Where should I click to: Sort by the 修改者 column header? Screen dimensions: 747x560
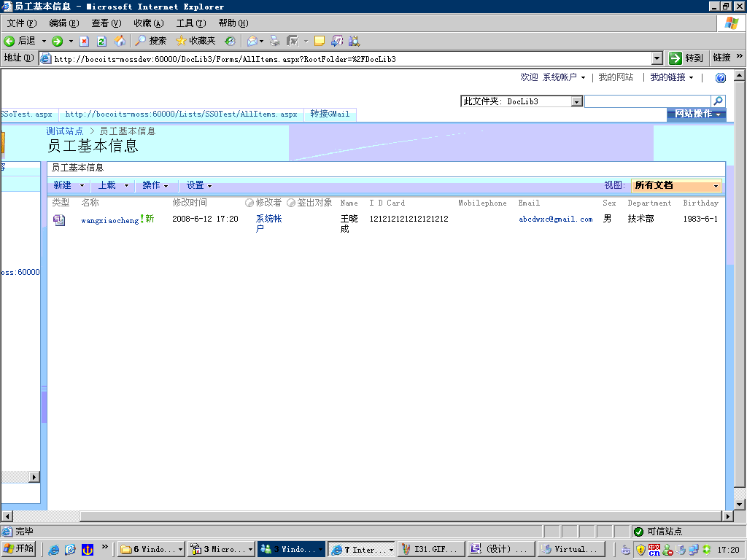268,203
